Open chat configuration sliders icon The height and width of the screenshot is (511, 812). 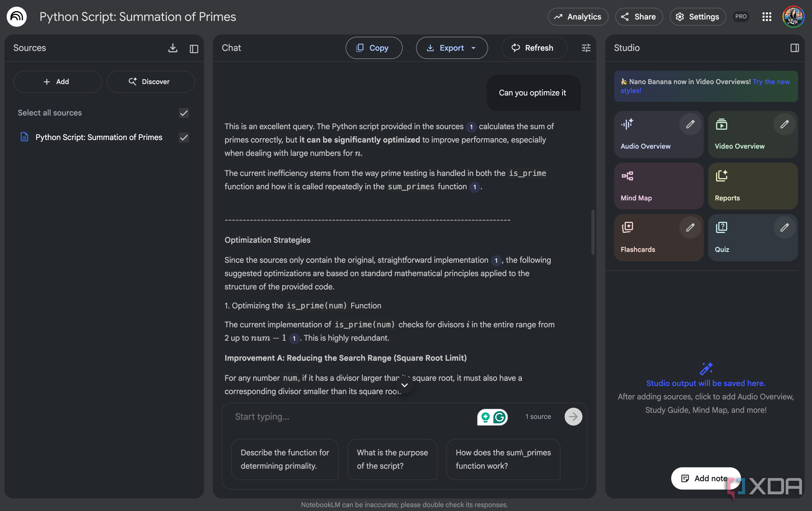pos(586,48)
